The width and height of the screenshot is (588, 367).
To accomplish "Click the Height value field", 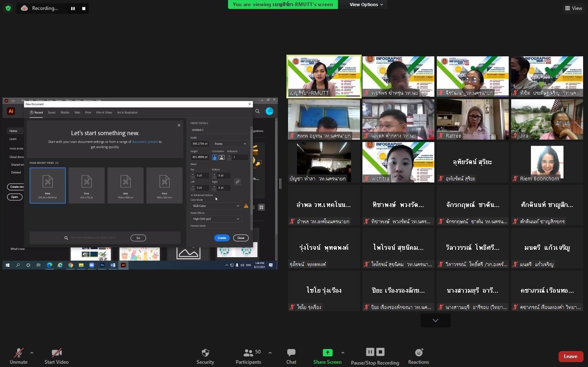I will point(200,157).
